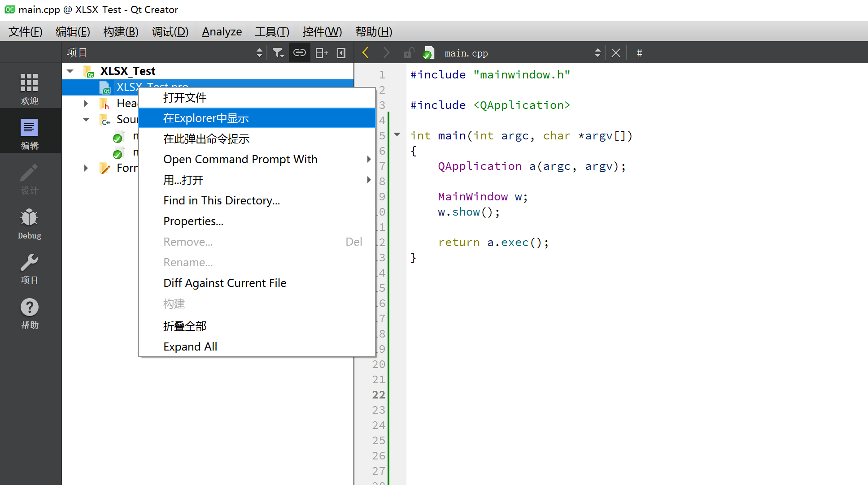Viewport: 868px width, 485px height.
Task: Click the file lock icon
Action: (x=408, y=53)
